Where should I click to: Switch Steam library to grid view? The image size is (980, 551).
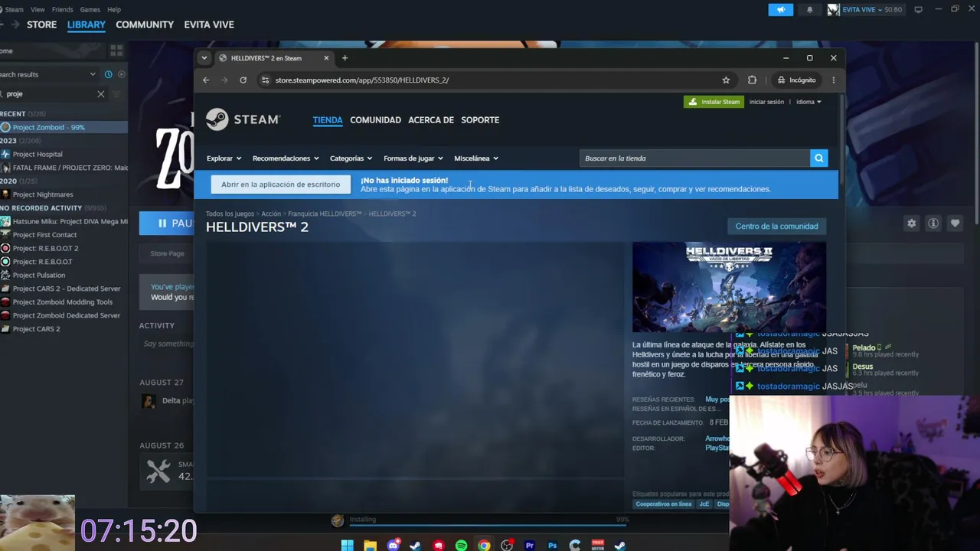coord(116,51)
